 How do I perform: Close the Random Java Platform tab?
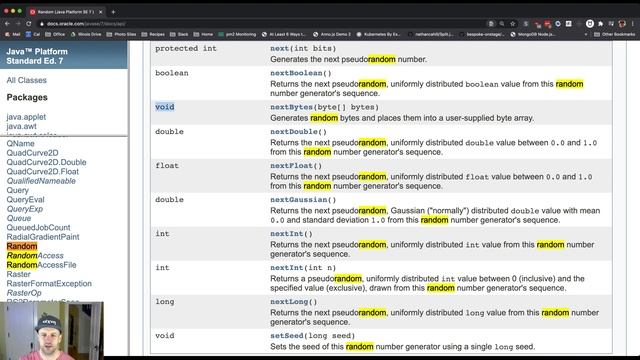[x=100, y=12]
